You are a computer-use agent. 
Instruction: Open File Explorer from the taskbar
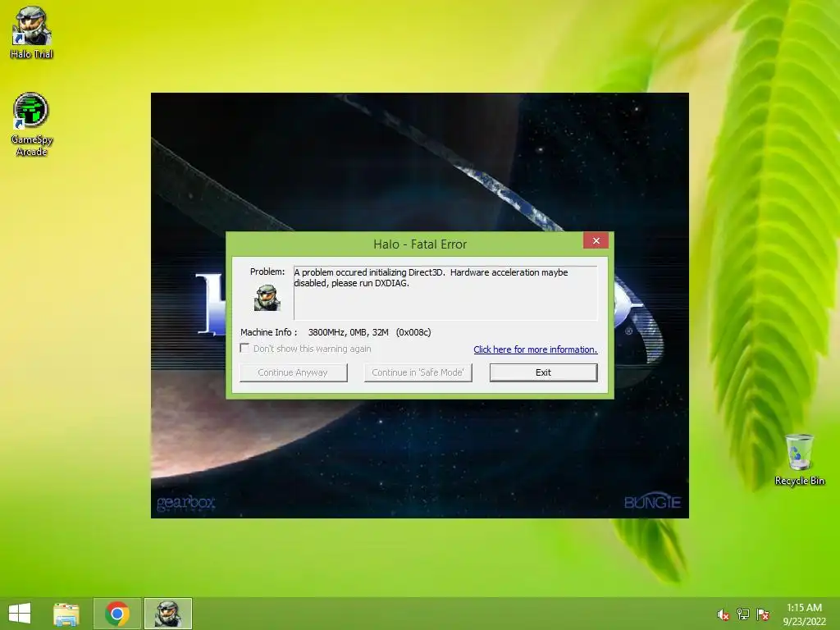(66, 614)
